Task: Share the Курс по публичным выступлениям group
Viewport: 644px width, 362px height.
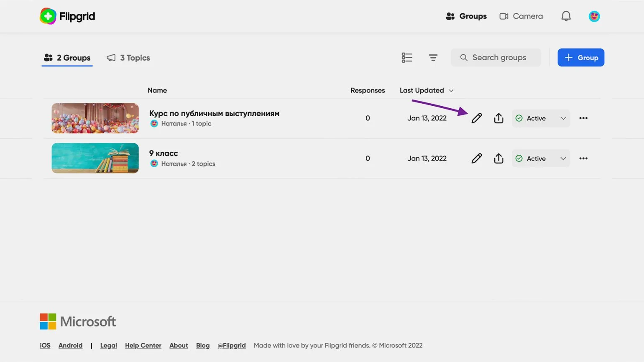Action: click(x=498, y=118)
